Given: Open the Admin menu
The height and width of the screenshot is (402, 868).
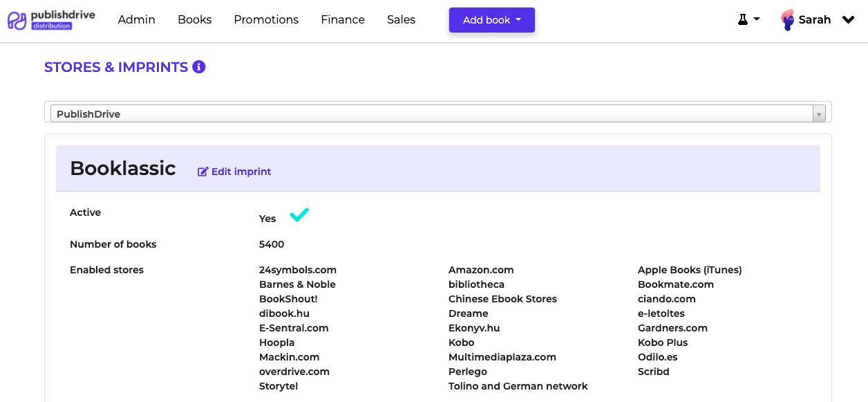Looking at the screenshot, I should click(137, 20).
